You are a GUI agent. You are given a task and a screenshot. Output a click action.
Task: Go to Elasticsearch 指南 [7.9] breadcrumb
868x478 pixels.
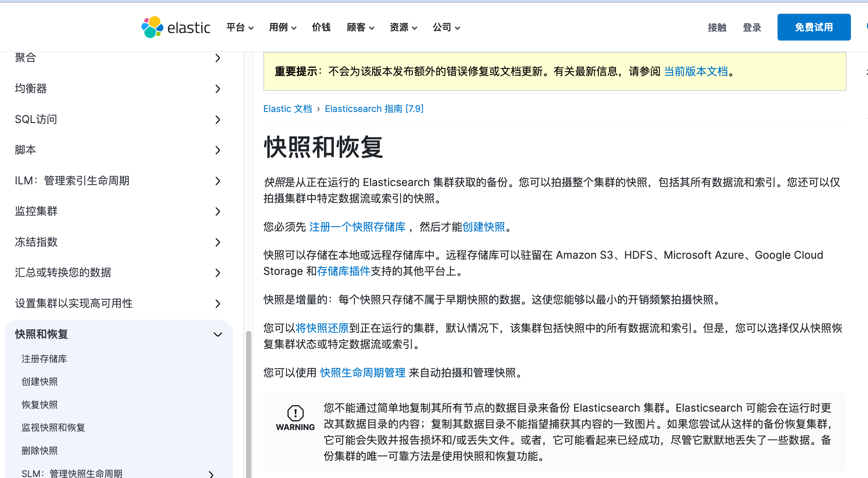pyautogui.click(x=374, y=109)
